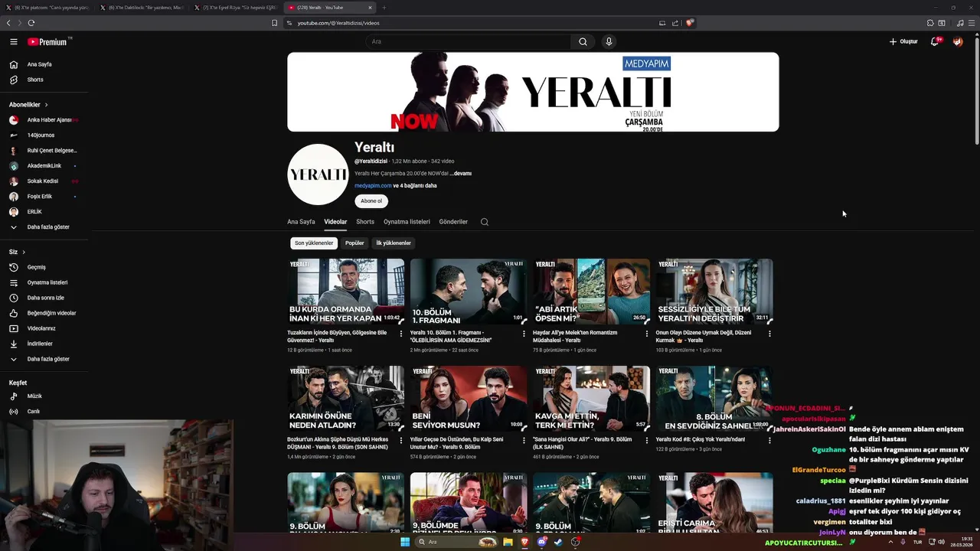The height and width of the screenshot is (551, 980).
Task: Expand the Siz section heading
Action: click(x=17, y=252)
